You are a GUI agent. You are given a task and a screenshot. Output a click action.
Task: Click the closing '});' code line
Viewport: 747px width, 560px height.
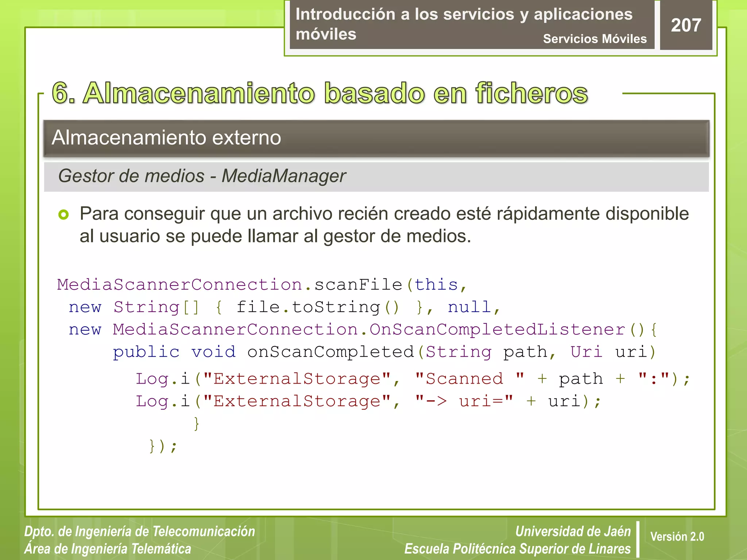tap(163, 446)
